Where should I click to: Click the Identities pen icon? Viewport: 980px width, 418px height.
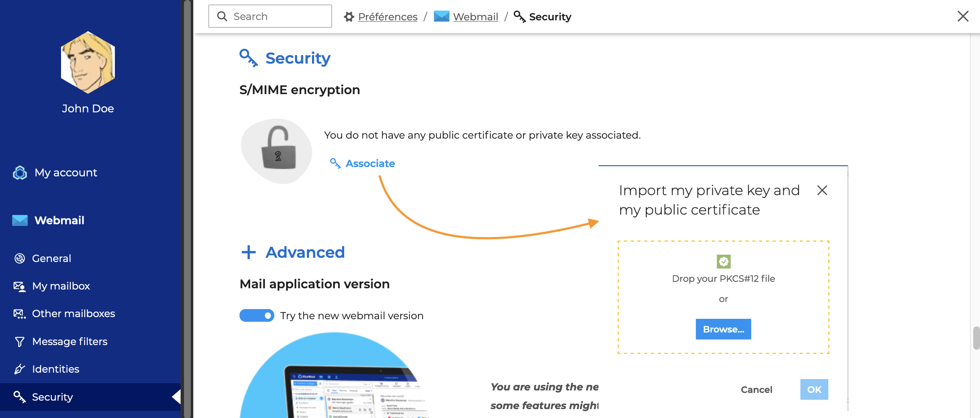(x=19, y=369)
